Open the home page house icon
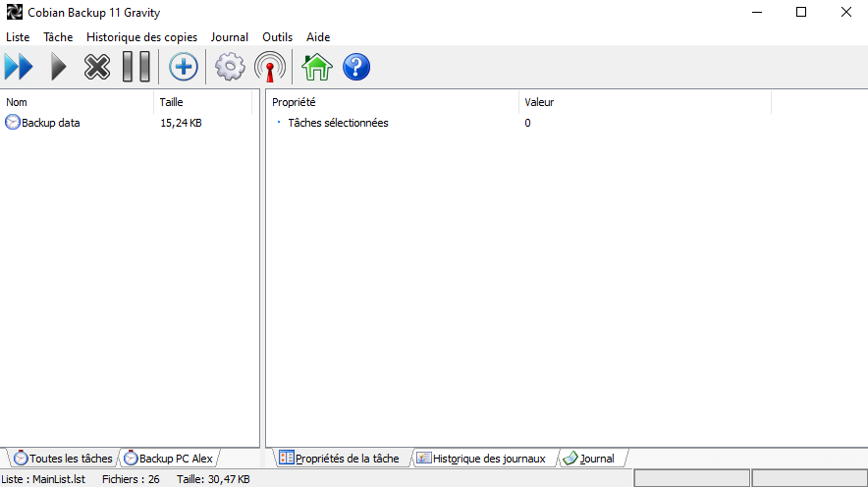Screen dimensions: 868x488 coord(316,67)
